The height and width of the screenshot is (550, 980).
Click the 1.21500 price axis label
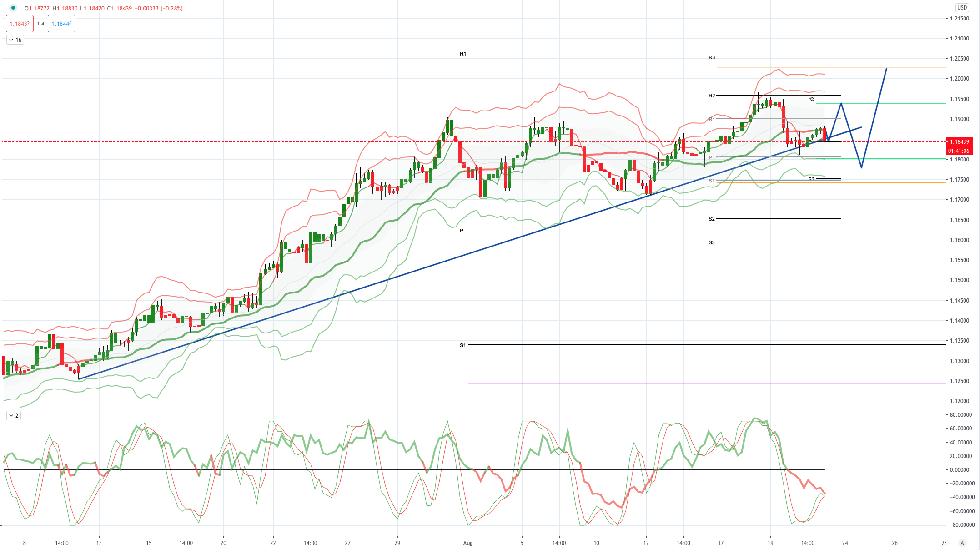tap(959, 19)
